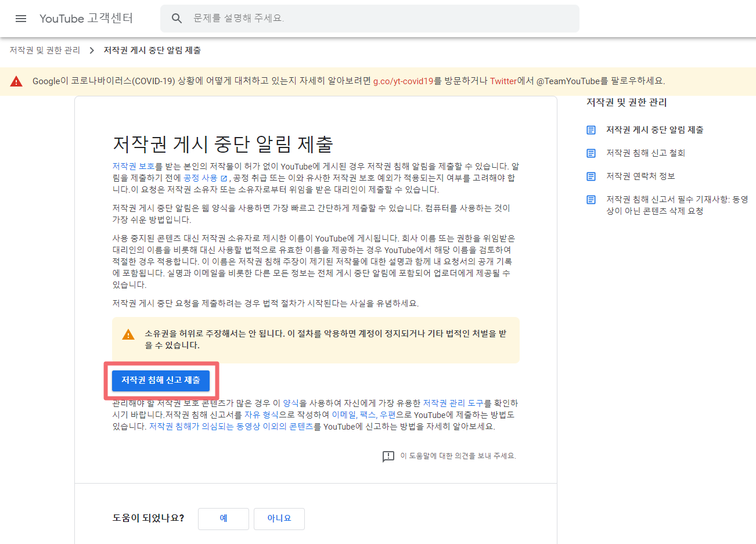756x544 pixels.
Task: Click article icon beside 저작권 침해 신고서 필수 기재사항
Action: click(x=591, y=200)
